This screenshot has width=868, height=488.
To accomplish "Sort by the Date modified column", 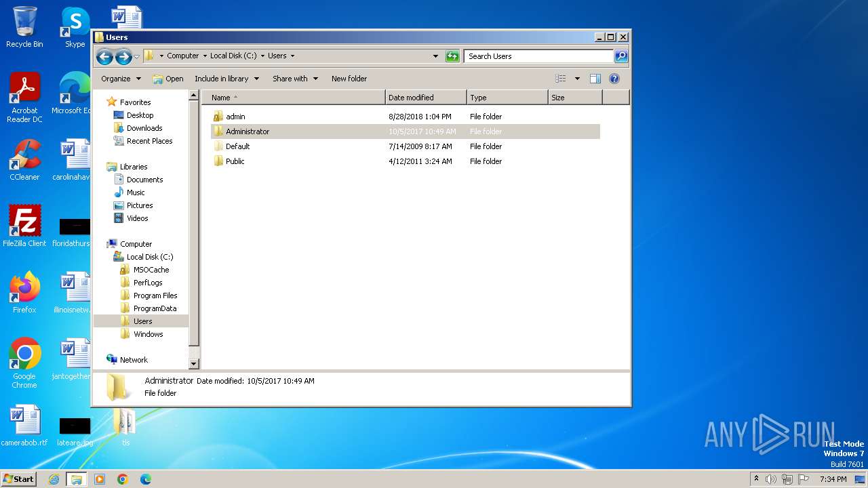I will point(426,98).
